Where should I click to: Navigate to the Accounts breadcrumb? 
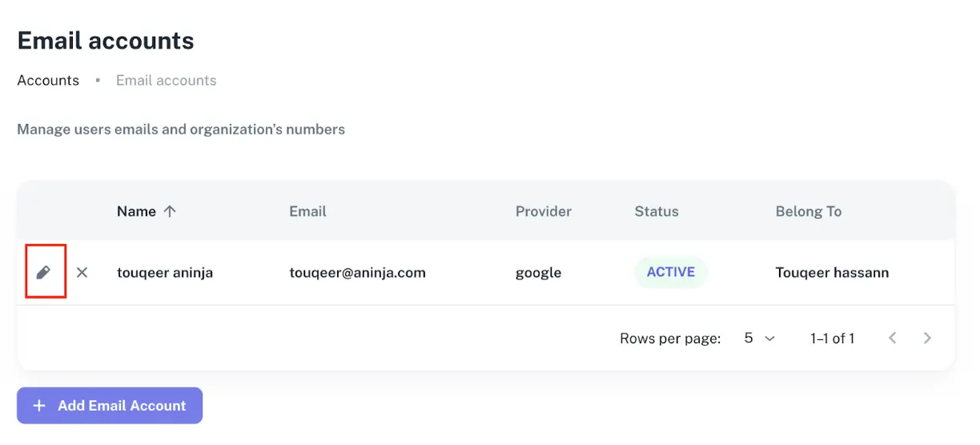[x=48, y=81]
